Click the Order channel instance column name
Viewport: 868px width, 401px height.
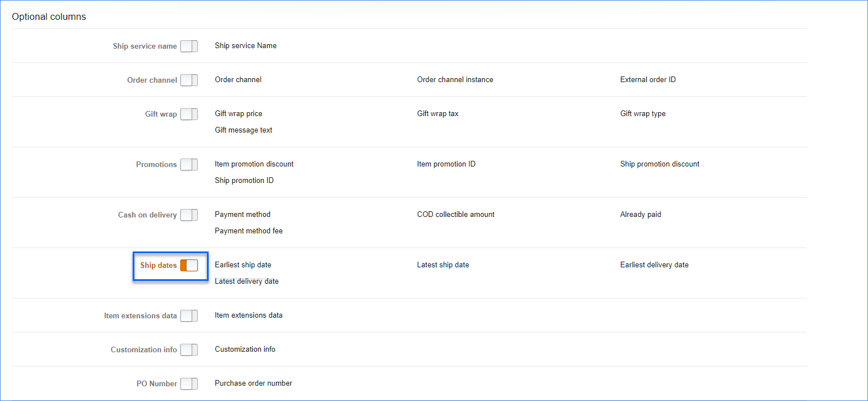455,80
